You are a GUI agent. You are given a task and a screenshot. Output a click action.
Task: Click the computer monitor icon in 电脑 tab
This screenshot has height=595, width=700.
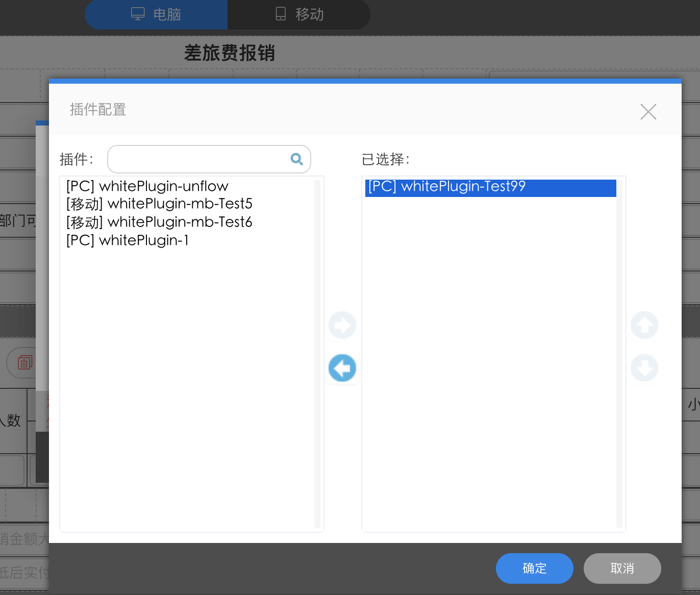(138, 14)
